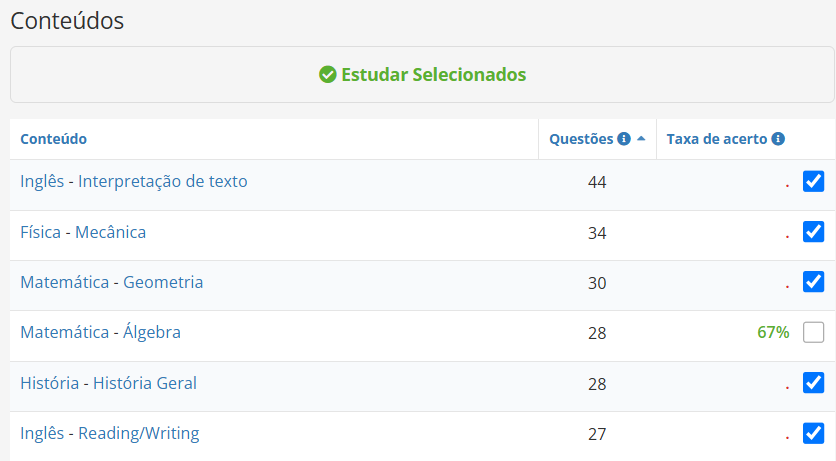Uncheck the Inglês - Reading/Writing checkbox

tap(813, 433)
